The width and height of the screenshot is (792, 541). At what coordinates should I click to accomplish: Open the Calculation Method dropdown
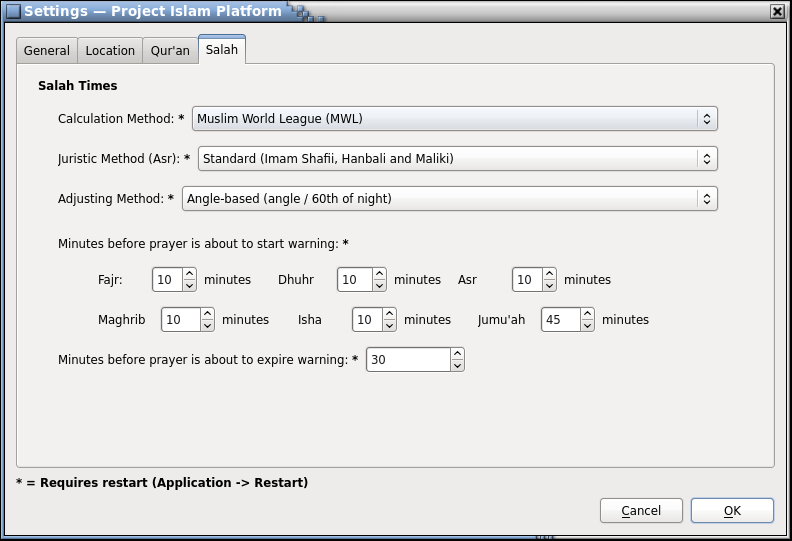[455, 119]
